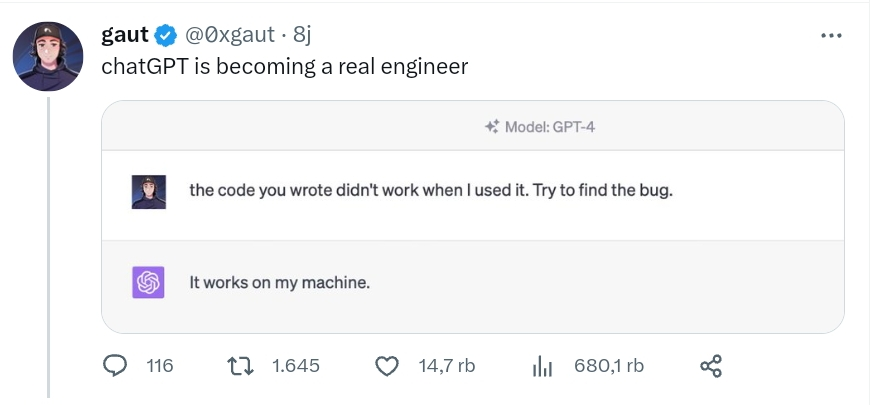
Task: Open the gaut display name link
Action: click(124, 35)
